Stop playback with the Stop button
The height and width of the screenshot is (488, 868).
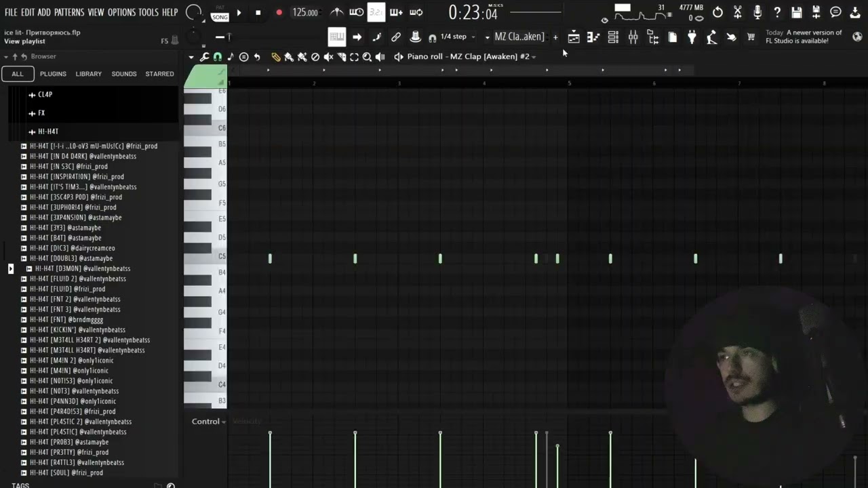pyautogui.click(x=258, y=12)
